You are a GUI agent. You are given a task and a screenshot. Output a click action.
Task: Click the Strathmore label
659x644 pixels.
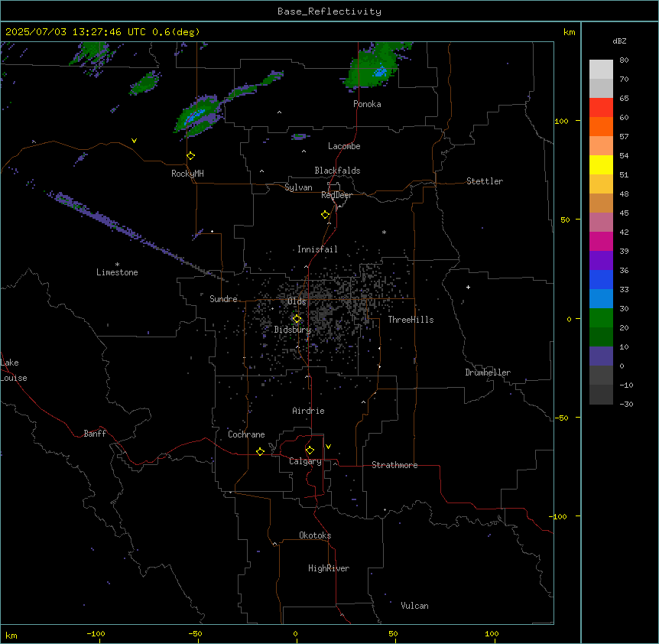pyautogui.click(x=394, y=465)
